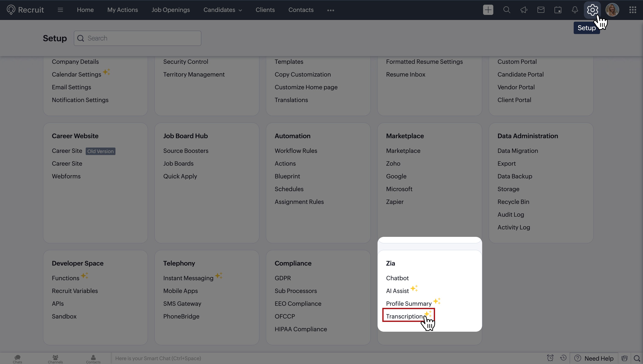Open the apps grid launcher icon
The image size is (643, 364).
coord(633,10)
